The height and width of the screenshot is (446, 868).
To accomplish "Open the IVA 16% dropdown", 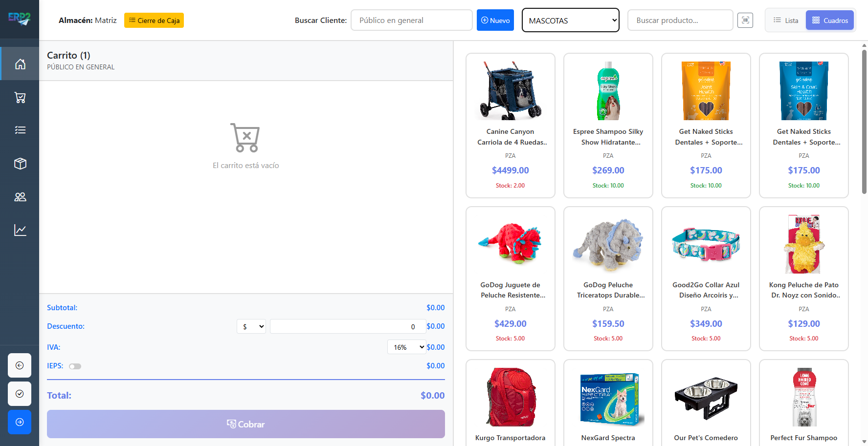I will (x=406, y=347).
